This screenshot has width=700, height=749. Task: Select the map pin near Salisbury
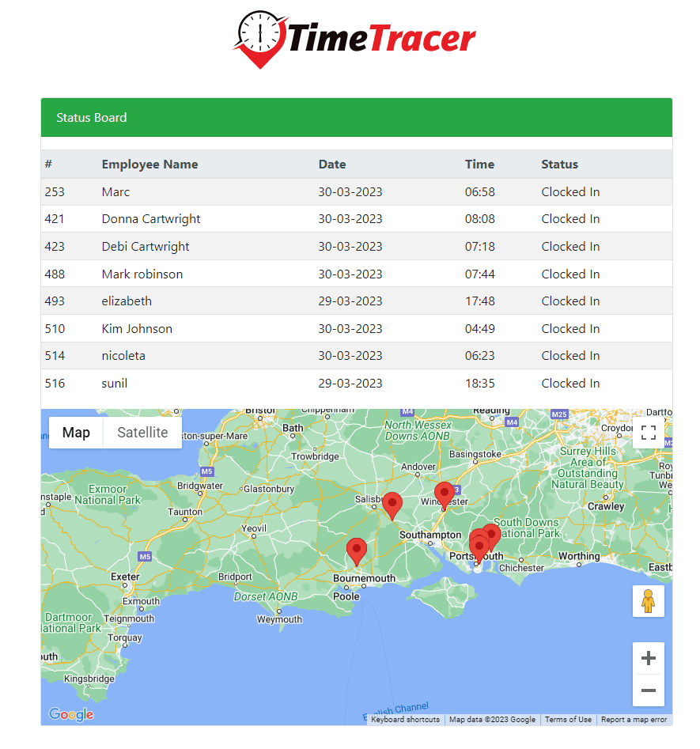click(x=392, y=505)
